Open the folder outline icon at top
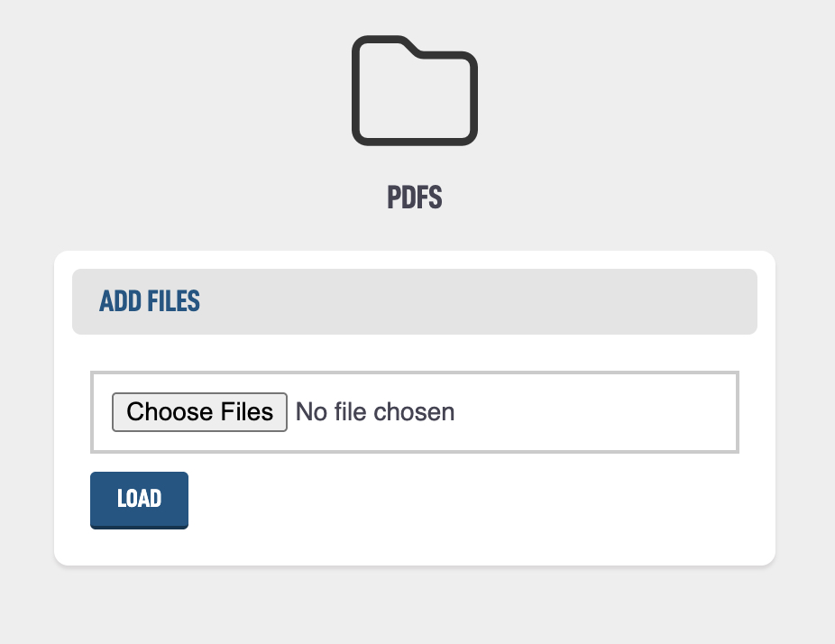 click(414, 90)
